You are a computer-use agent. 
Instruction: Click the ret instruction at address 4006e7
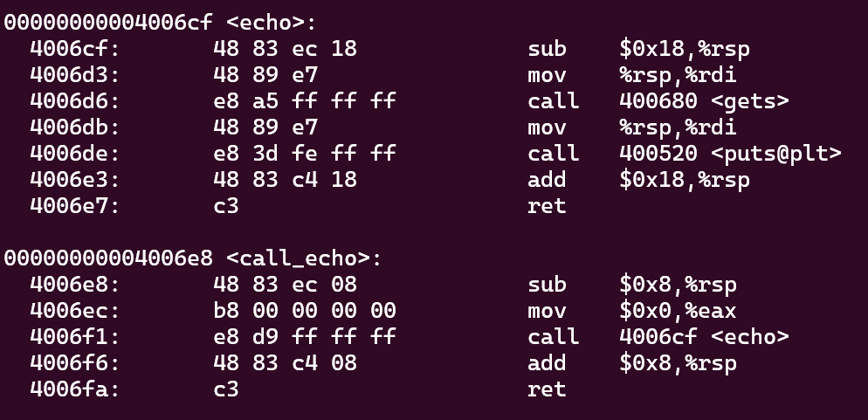pos(547,206)
